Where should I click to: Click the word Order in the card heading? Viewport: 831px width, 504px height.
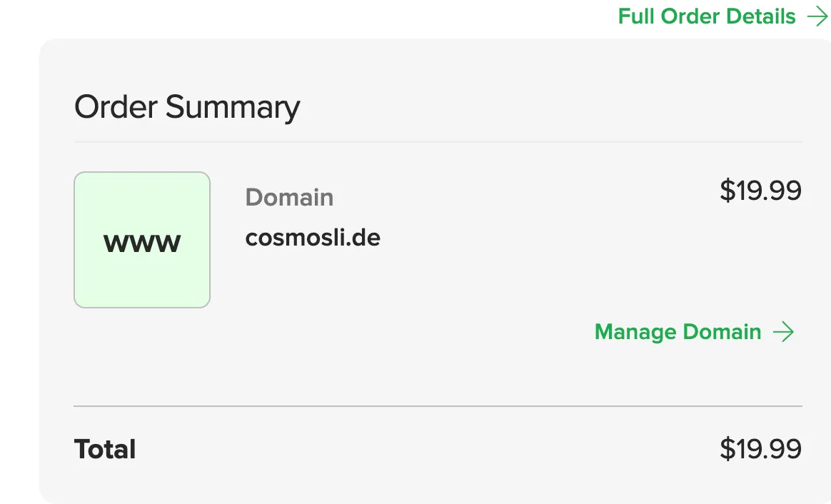click(116, 107)
